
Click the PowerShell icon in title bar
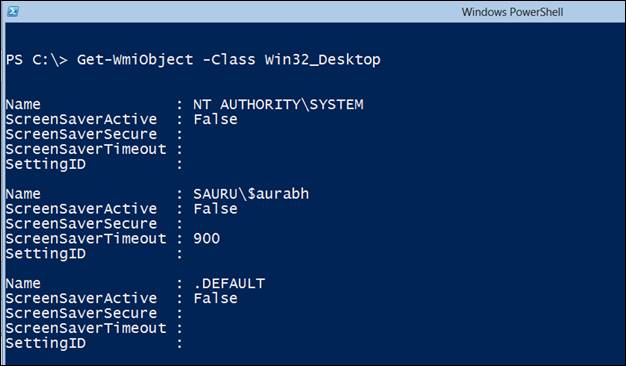click(x=13, y=11)
